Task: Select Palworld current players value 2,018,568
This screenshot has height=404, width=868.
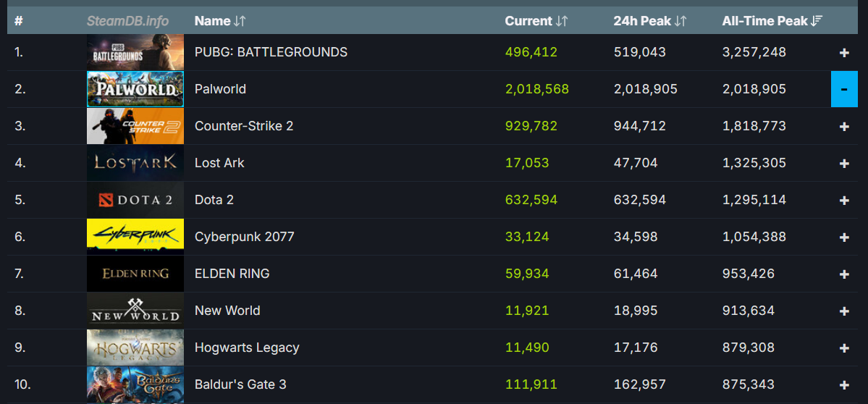Action: 537,89
